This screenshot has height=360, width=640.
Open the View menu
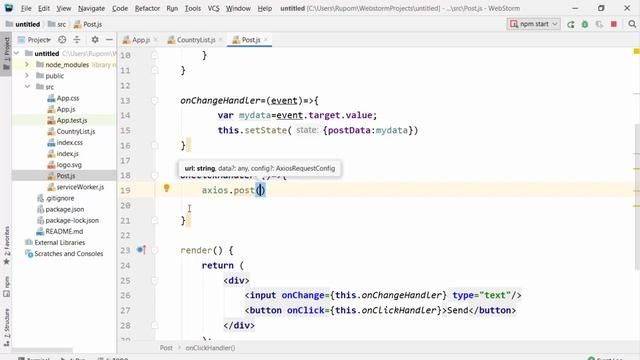(x=63, y=8)
